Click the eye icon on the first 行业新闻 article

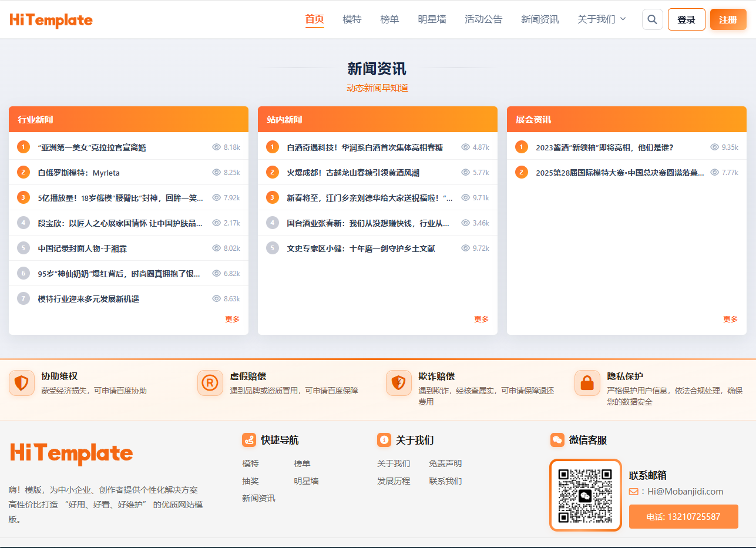[x=217, y=147]
